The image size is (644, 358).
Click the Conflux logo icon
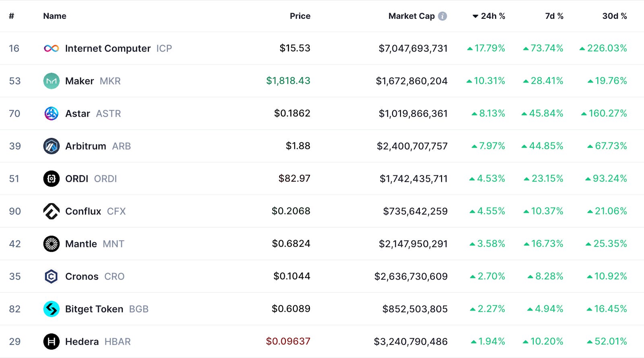click(x=52, y=211)
